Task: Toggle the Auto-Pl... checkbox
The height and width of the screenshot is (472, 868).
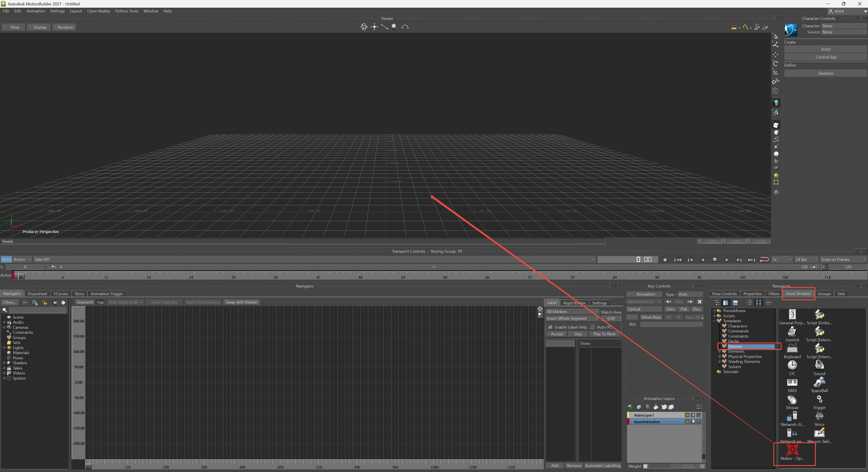Action: tap(592, 327)
